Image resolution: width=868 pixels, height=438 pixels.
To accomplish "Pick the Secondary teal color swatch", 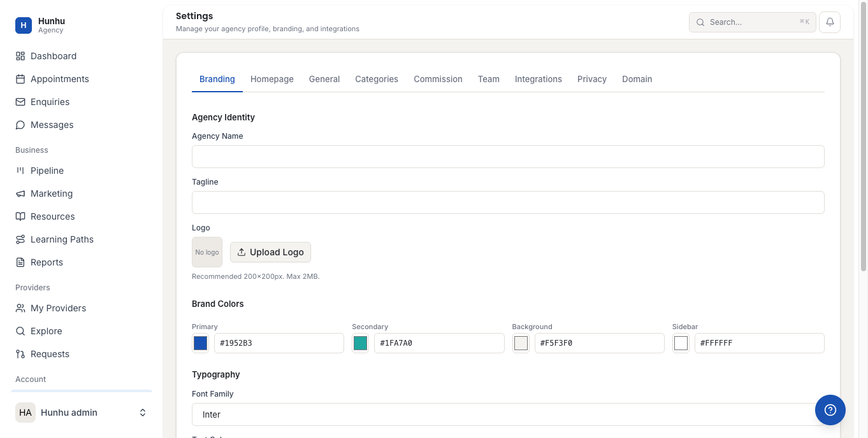I will pyautogui.click(x=360, y=343).
